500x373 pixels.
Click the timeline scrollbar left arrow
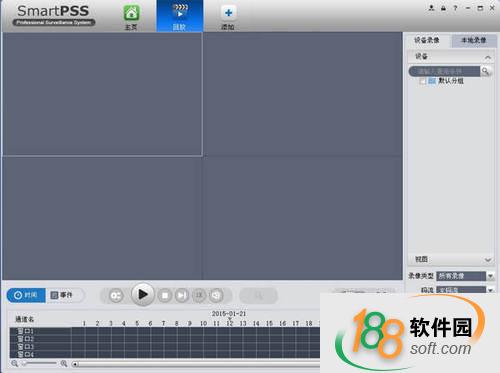click(x=75, y=364)
